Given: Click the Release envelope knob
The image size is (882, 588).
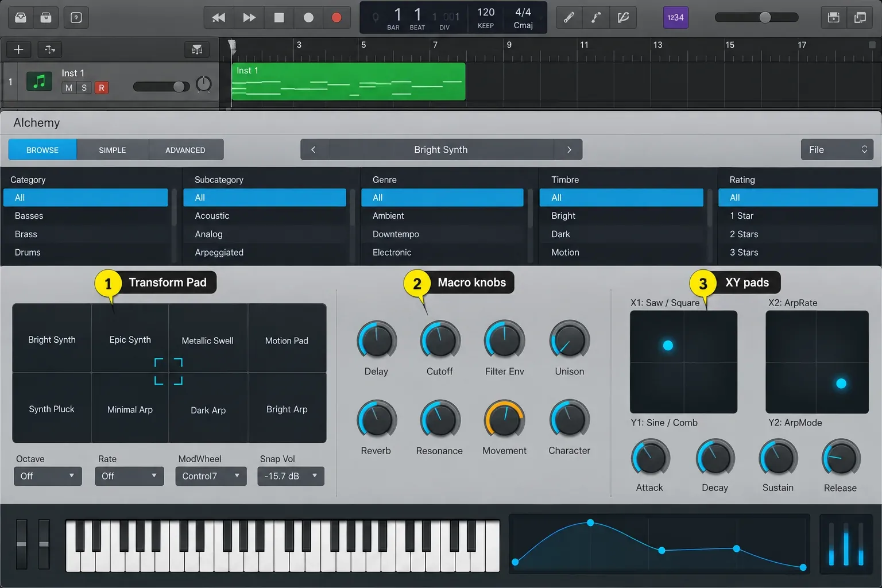Looking at the screenshot, I should [841, 458].
